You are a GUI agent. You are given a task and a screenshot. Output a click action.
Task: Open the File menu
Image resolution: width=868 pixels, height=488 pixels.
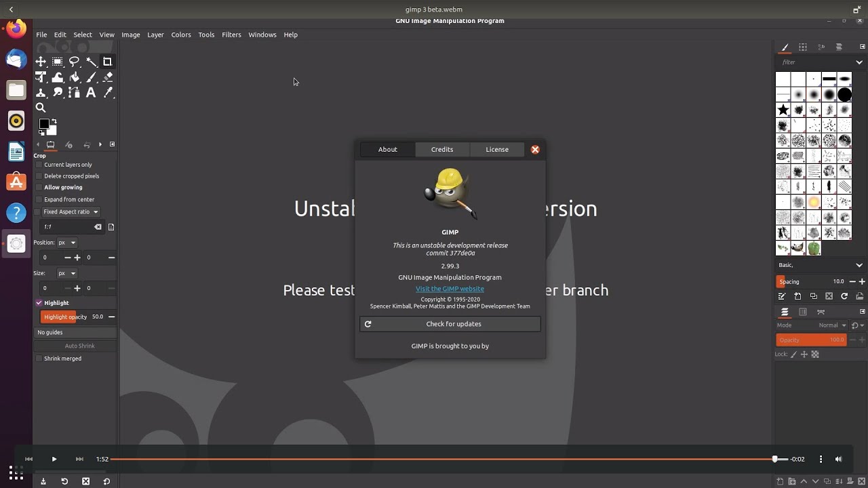(41, 35)
